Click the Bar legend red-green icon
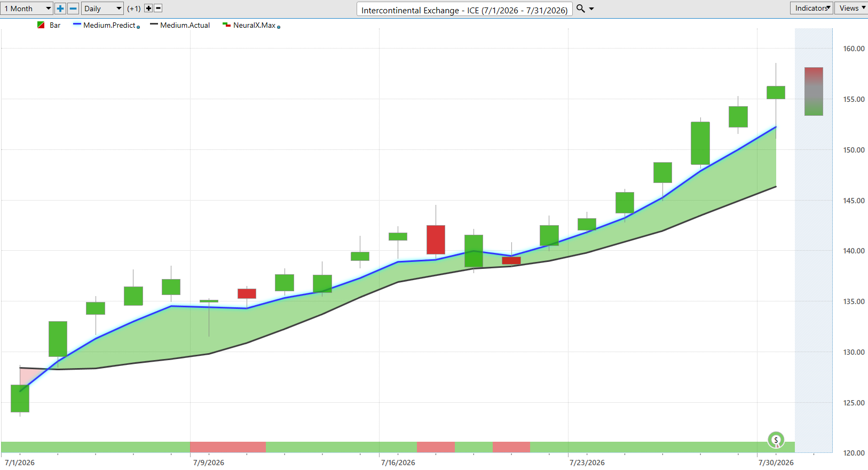 tap(41, 25)
